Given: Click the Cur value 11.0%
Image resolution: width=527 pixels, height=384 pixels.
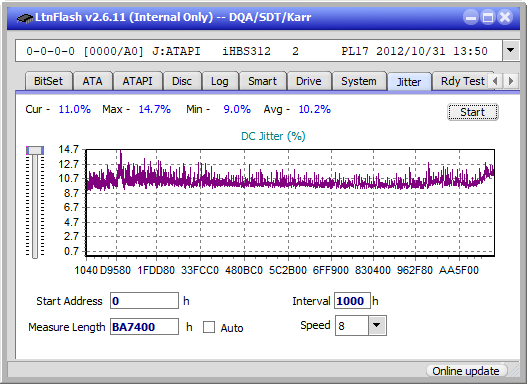Looking at the screenshot, I should point(75,109).
